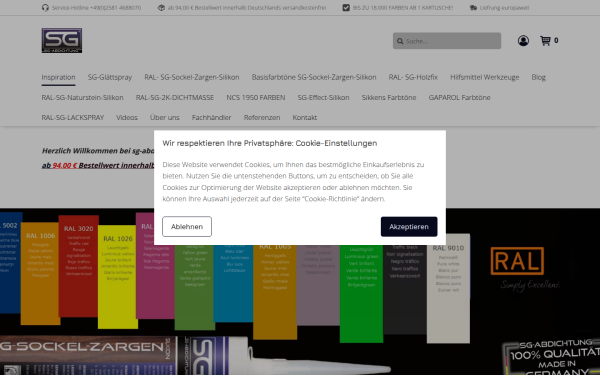Screen dimensions: 600x375
Task: Select the RAL 1005 honey yellow swatch
Action: (275, 292)
